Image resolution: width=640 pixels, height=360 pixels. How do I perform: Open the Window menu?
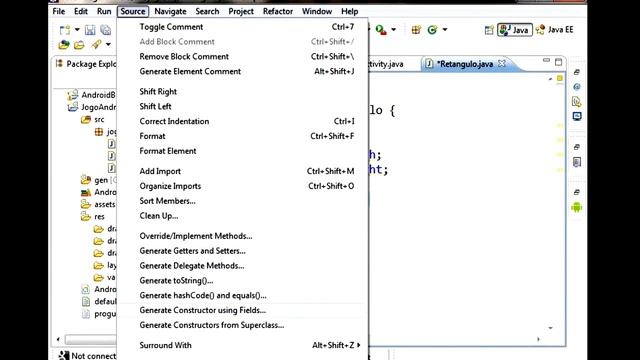tap(317, 11)
